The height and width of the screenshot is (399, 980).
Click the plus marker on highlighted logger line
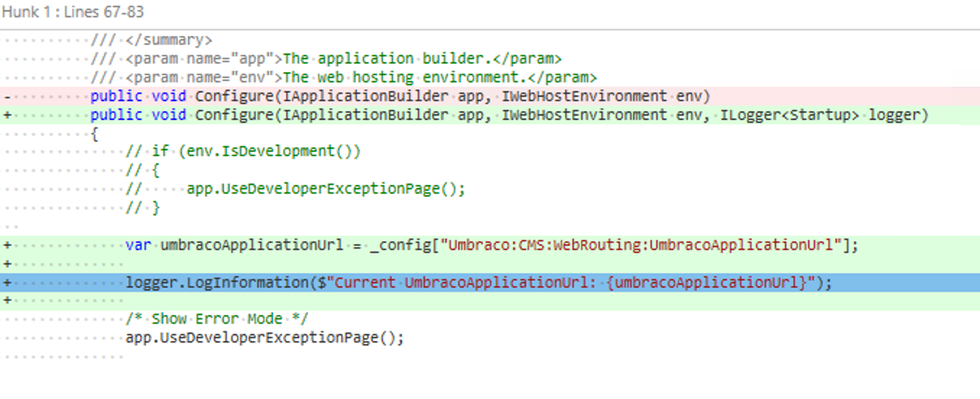point(7,283)
